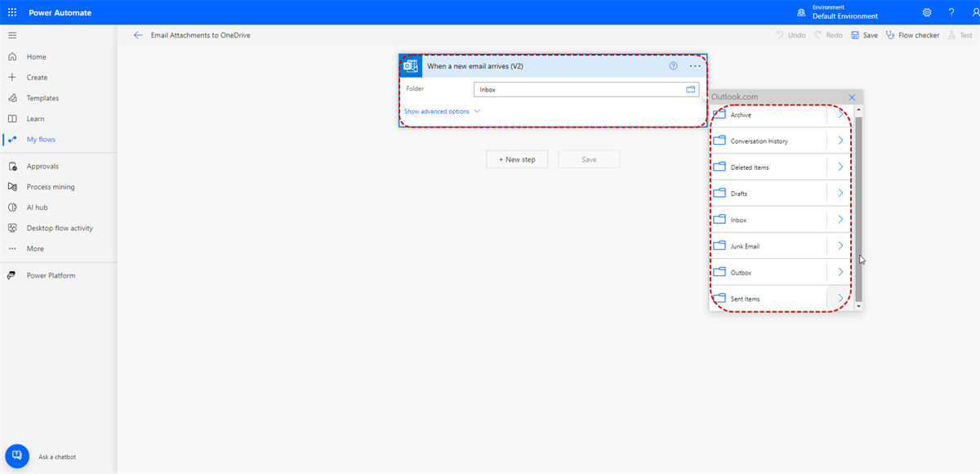Viewport: 980px width, 474px height.
Task: Select the Drafts folder name
Action: 739,194
